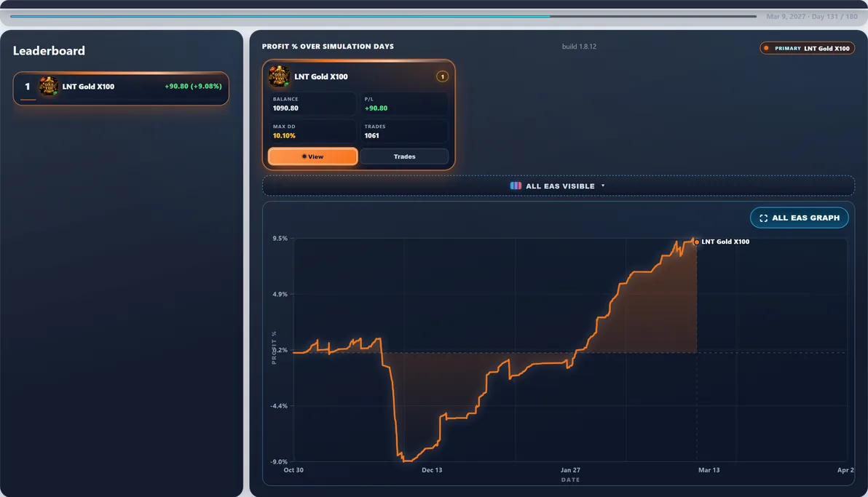
Task: Open the All EAs Graph fullscreen button
Action: point(800,218)
